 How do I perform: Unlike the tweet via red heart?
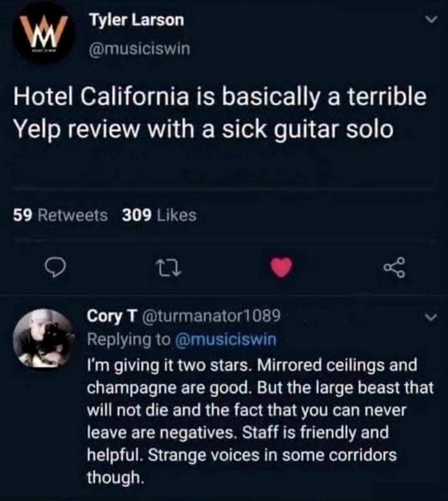(x=281, y=267)
